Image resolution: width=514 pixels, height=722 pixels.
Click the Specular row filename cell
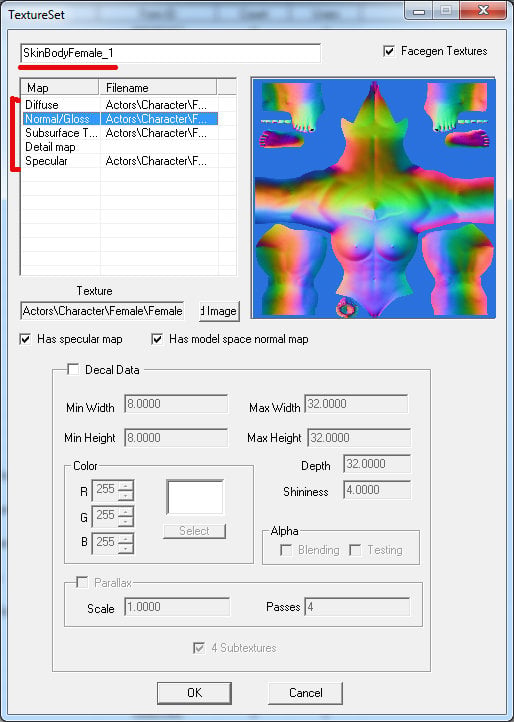point(159,161)
